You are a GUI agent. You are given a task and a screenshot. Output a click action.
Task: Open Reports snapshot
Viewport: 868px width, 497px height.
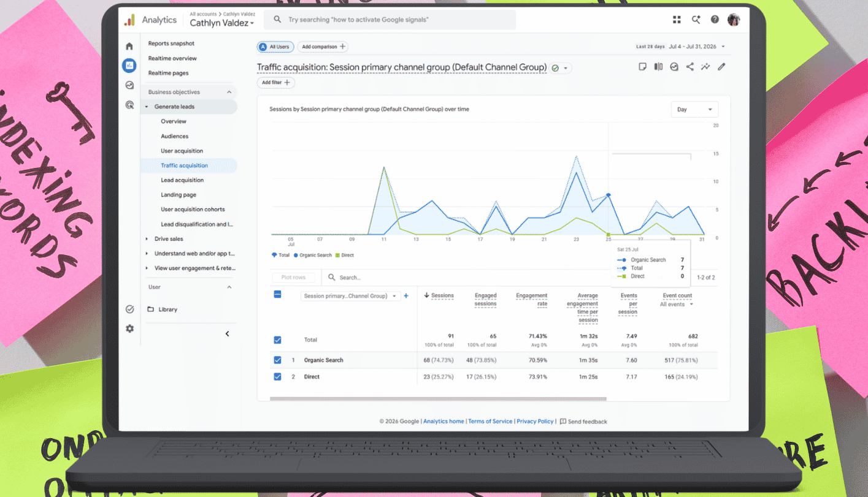pyautogui.click(x=171, y=44)
